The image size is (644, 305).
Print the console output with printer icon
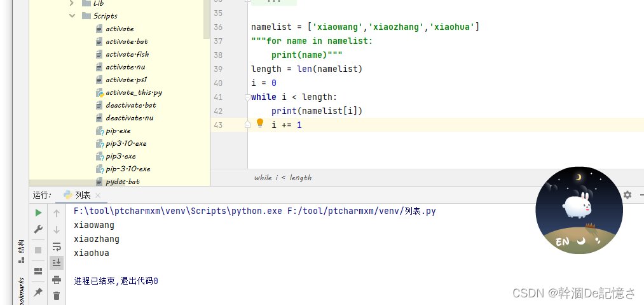pos(57,280)
